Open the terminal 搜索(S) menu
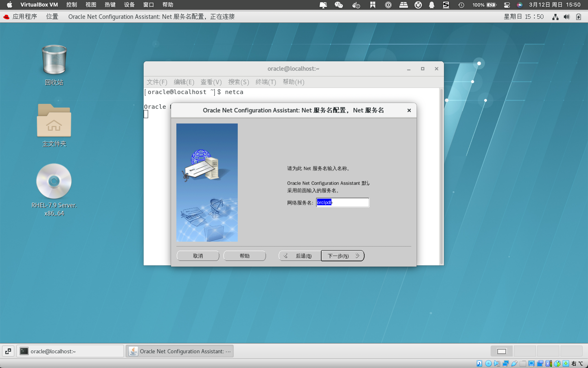The image size is (588, 368). (239, 82)
